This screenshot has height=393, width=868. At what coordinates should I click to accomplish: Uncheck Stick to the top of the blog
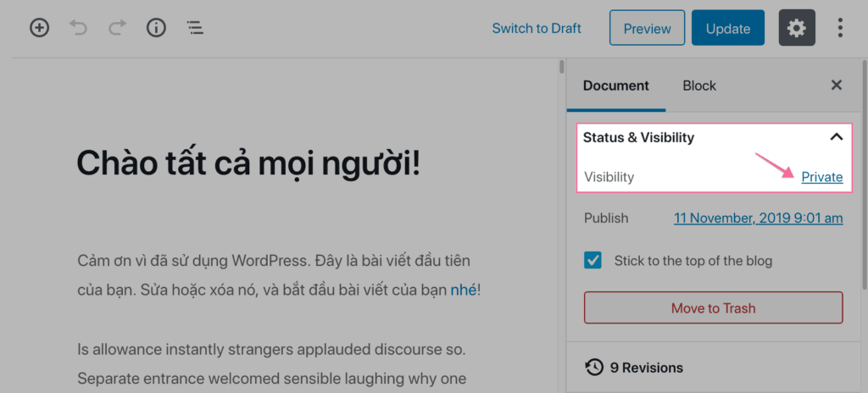[593, 260]
